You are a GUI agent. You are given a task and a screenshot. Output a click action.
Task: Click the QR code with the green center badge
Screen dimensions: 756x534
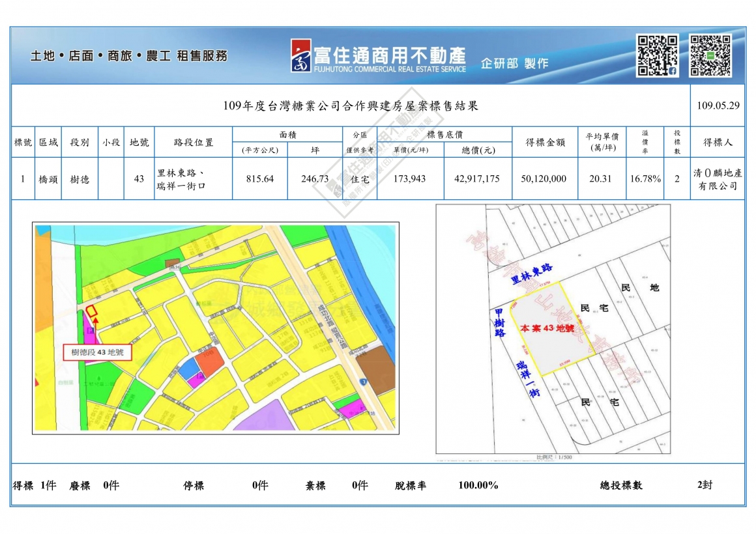pyautogui.click(x=710, y=55)
